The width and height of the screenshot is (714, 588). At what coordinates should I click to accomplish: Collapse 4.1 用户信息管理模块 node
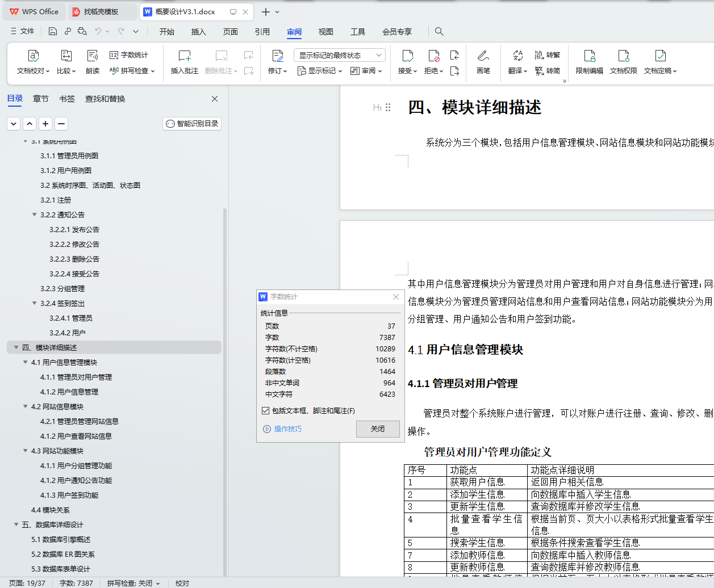(26, 362)
